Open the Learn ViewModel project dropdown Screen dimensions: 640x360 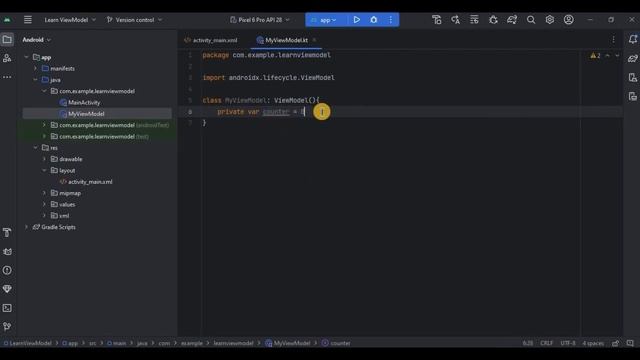click(70, 20)
